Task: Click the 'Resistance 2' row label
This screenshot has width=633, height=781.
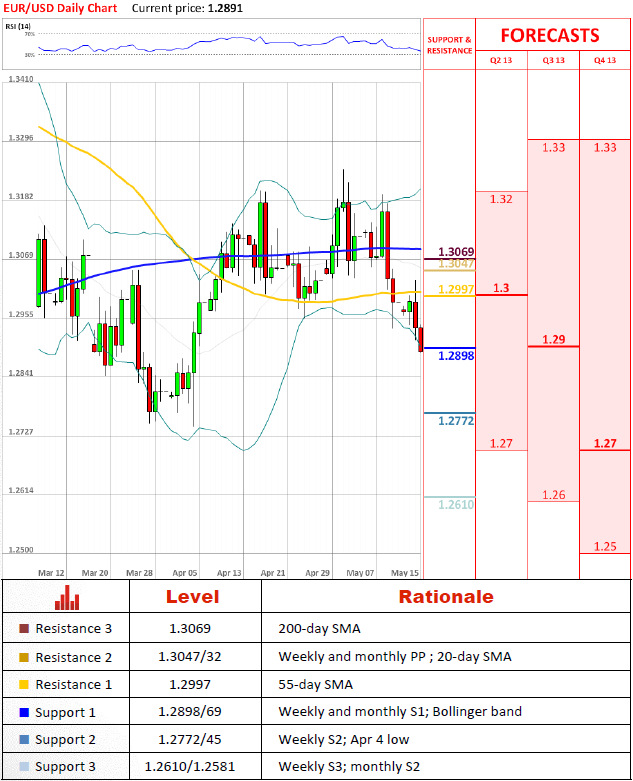Action: [74, 657]
